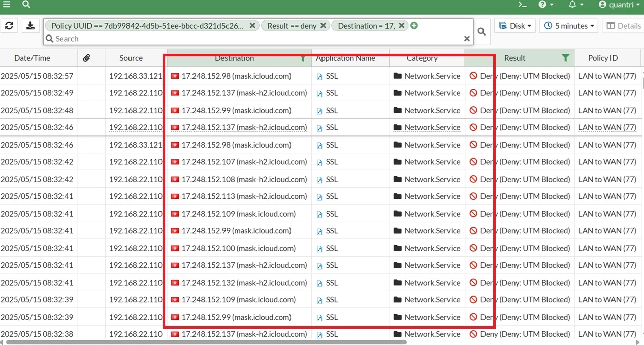Screen dimensions: 644x345
Task: Open the CLI console icon
Action: tap(522, 4)
